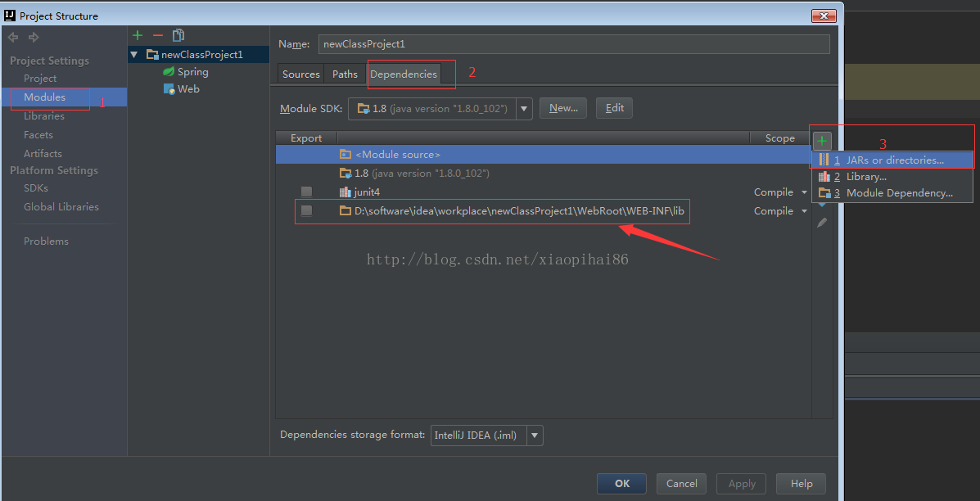Click the back navigation arrow
The height and width of the screenshot is (501, 980).
pyautogui.click(x=13, y=38)
